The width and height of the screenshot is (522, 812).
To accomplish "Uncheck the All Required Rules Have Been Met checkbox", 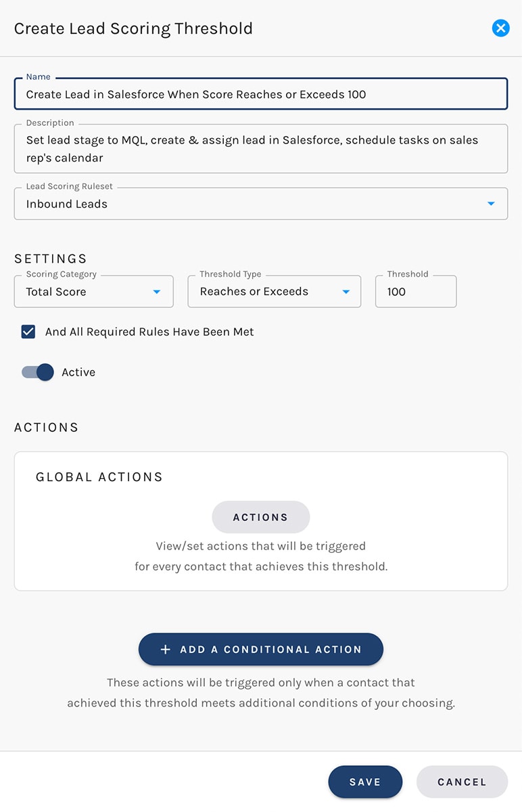I will click(x=28, y=332).
